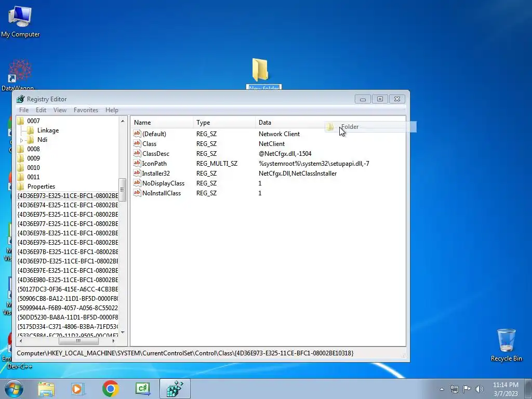Sort values by Type column header

click(x=224, y=123)
